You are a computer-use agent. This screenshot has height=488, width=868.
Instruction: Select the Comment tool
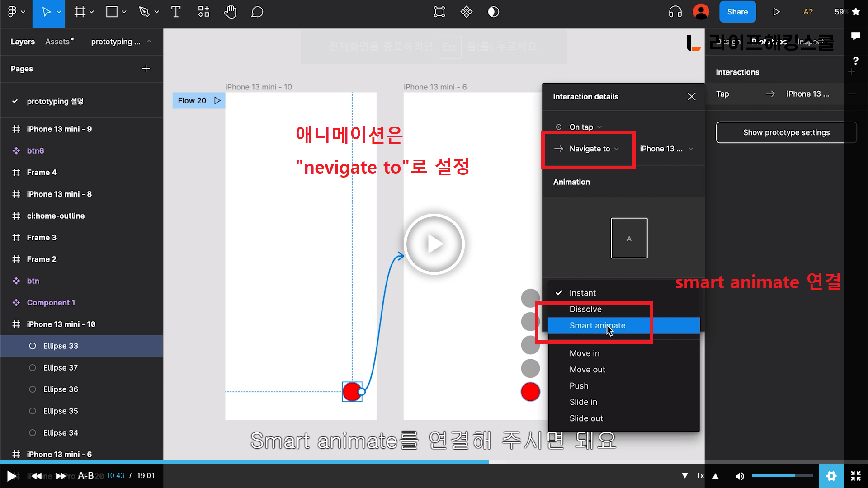[x=257, y=12]
